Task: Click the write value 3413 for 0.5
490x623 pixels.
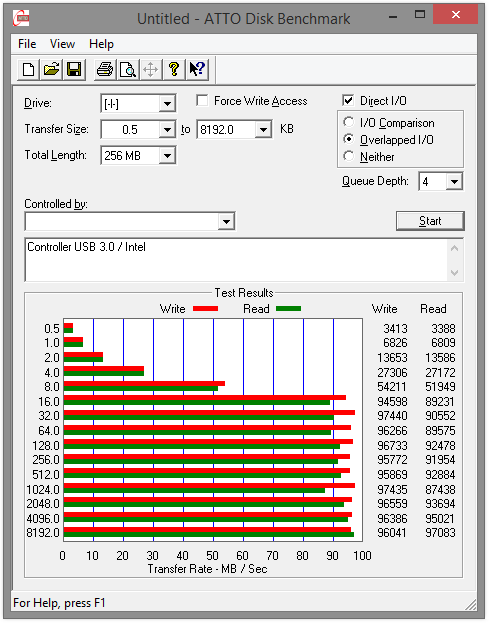Action: (x=395, y=329)
